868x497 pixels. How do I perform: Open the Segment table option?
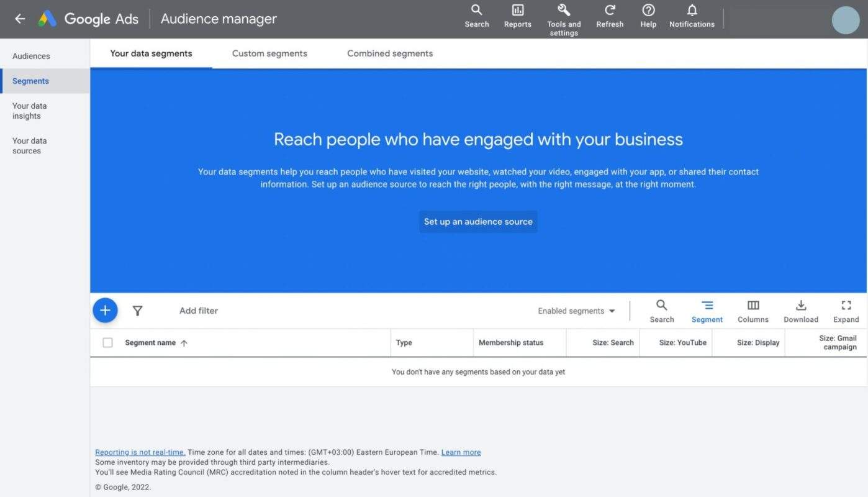click(x=707, y=311)
